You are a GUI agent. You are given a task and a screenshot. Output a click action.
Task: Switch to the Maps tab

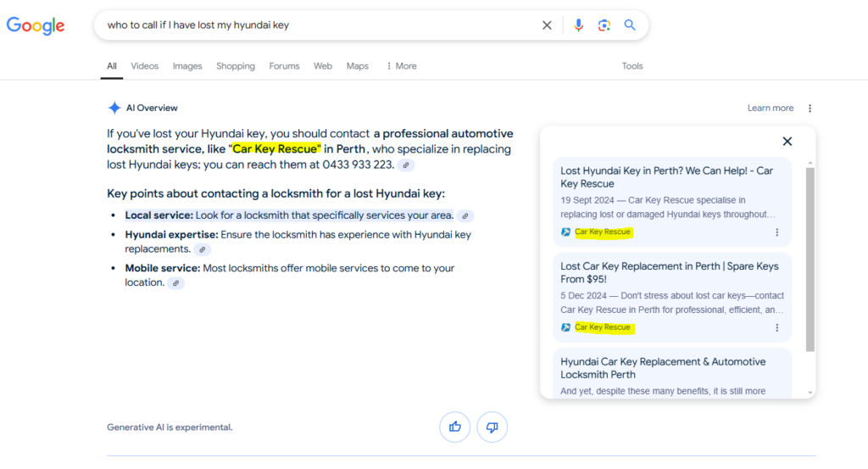click(x=358, y=66)
